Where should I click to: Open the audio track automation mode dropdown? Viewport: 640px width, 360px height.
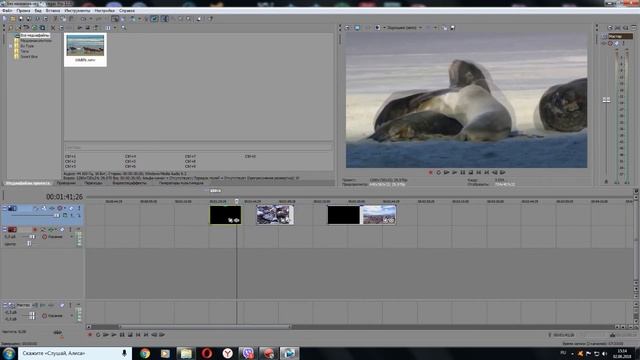pyautogui.click(x=72, y=237)
